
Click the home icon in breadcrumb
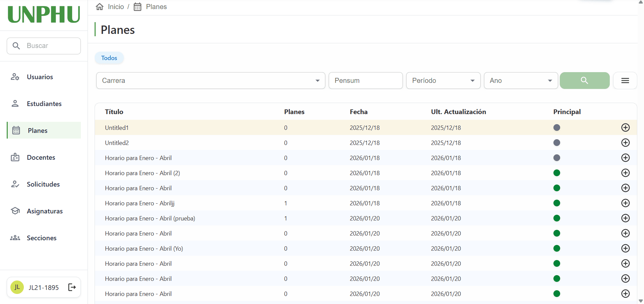[100, 7]
